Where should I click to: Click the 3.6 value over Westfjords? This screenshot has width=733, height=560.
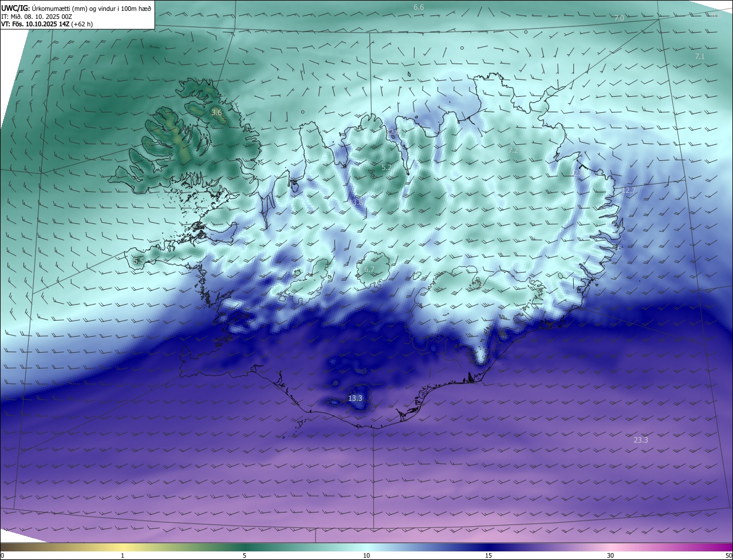pos(216,113)
